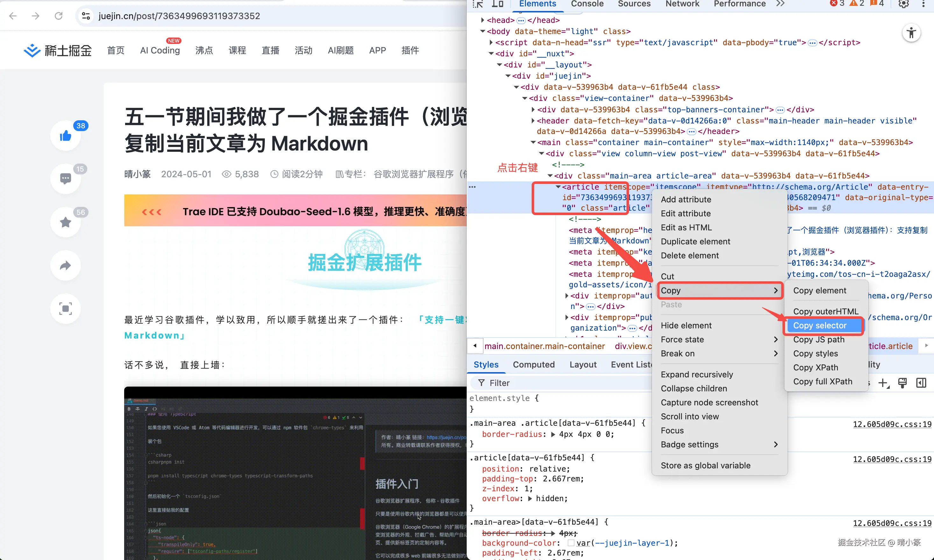Expand the head element node
This screenshot has width=934, height=560.
[483, 20]
